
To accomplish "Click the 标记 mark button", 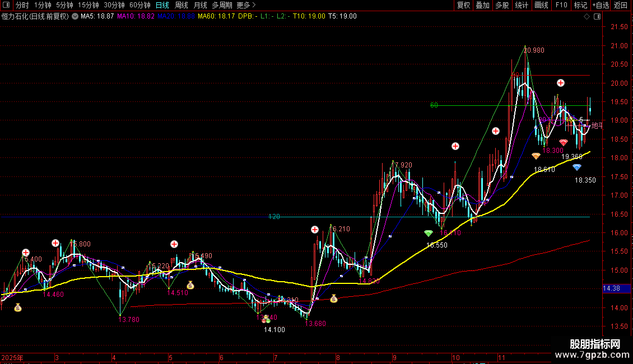I will [x=580, y=5].
